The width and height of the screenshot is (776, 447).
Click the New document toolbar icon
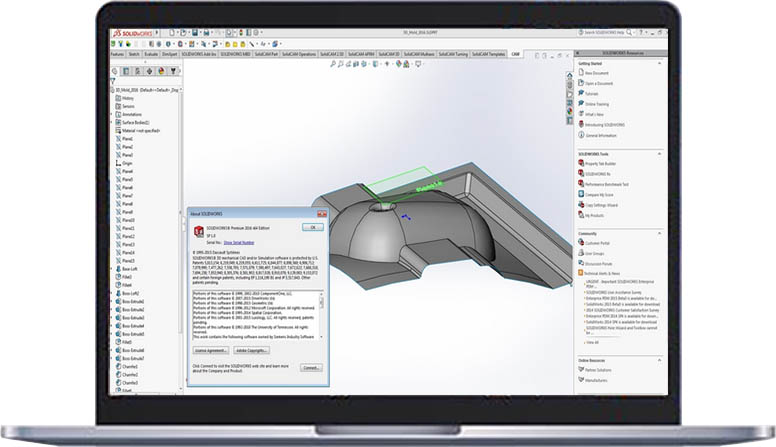click(x=172, y=33)
